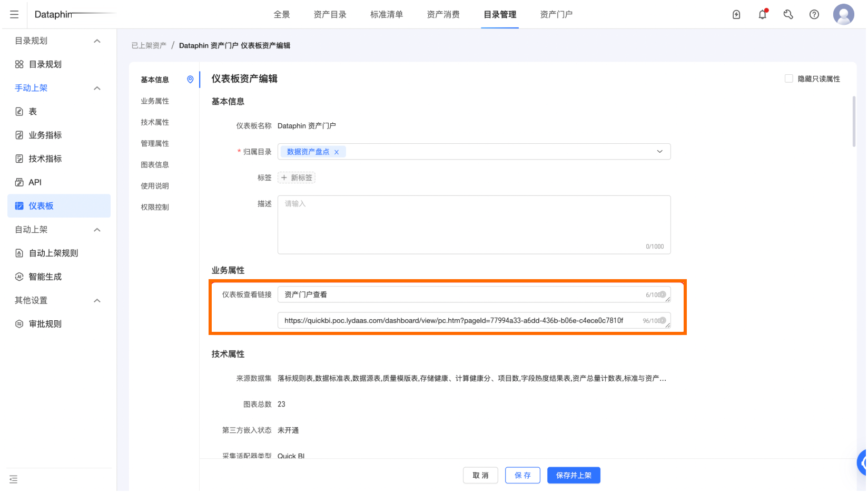Open the wrench tools icon
Viewport: 868px width, 493px height.
coord(788,15)
